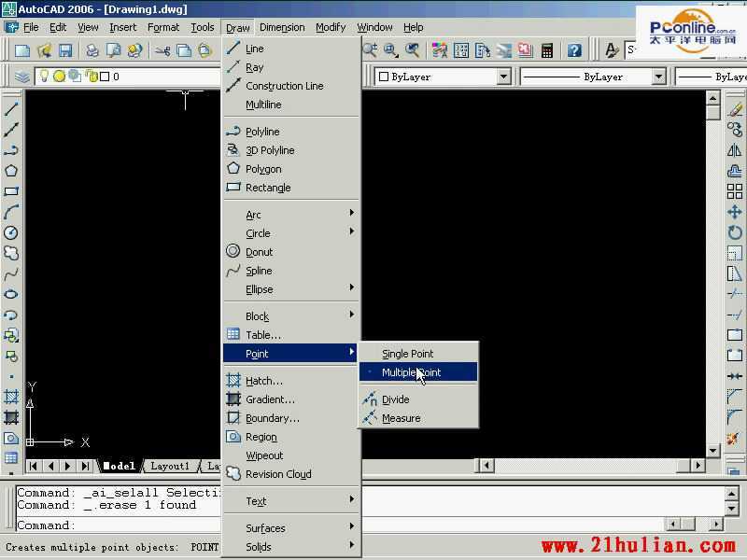Open the Dimension menu

click(x=282, y=28)
